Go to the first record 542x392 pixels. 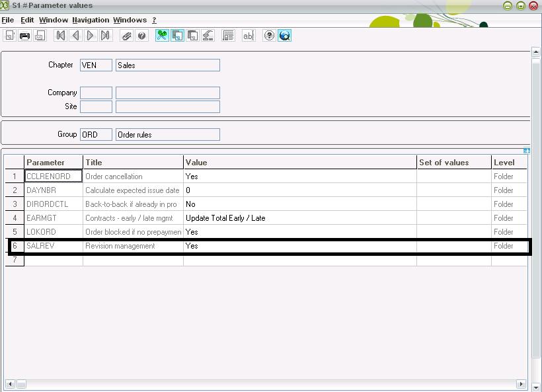(x=61, y=36)
